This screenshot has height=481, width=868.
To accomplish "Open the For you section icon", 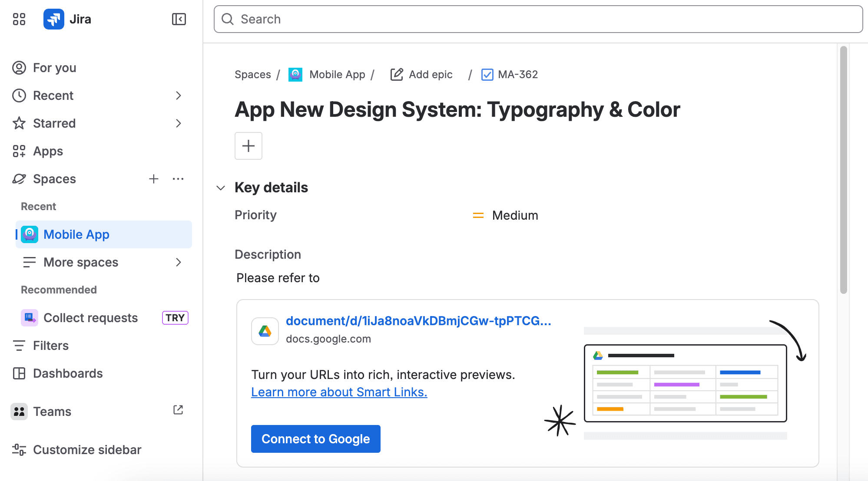I will (19, 68).
